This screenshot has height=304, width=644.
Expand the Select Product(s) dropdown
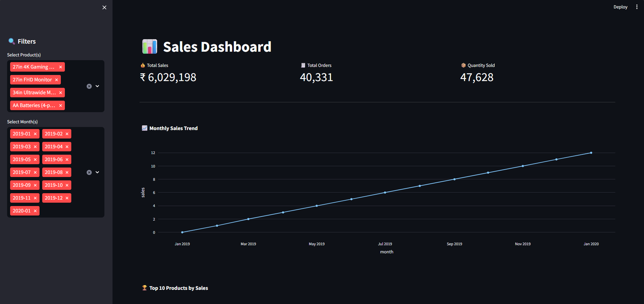click(x=97, y=86)
